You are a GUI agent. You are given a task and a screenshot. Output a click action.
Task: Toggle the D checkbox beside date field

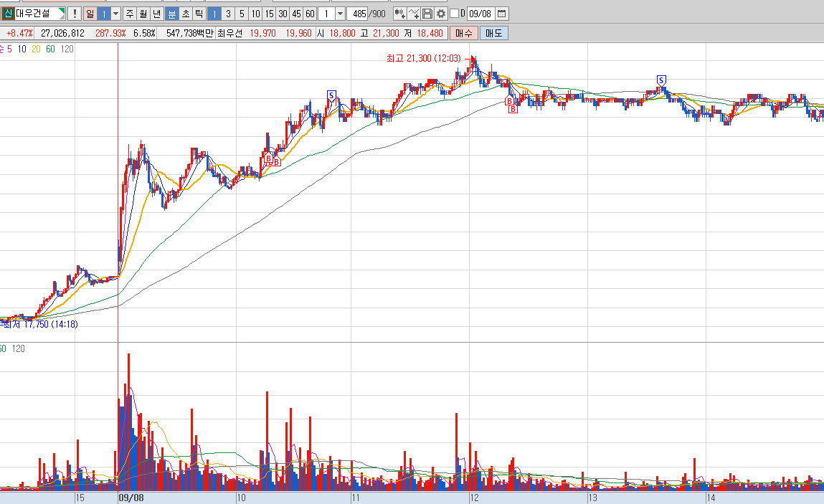455,14
